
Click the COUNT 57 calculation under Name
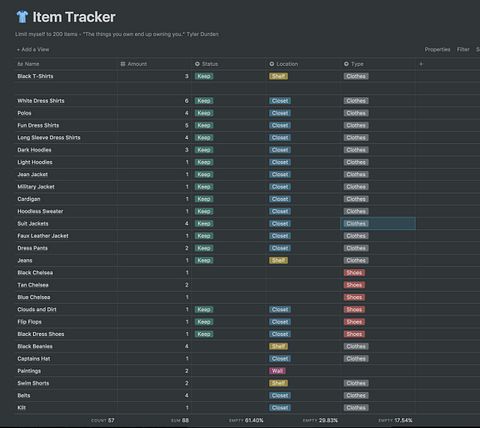coord(103,420)
